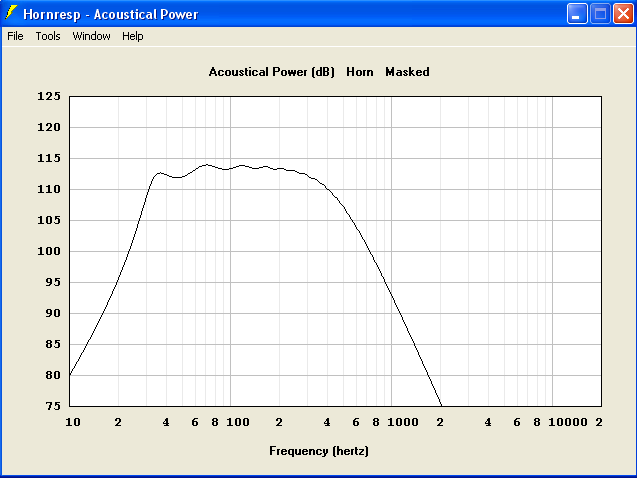The height and width of the screenshot is (478, 637).
Task: Click the Hornresp lightning title bar icon
Action: (11, 13)
